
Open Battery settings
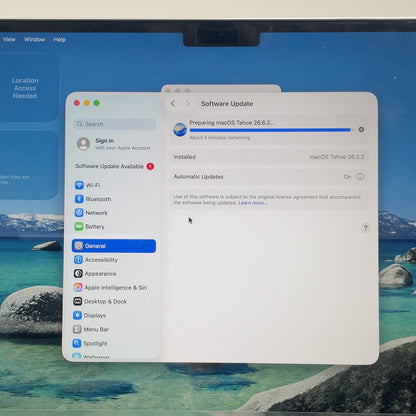(90, 227)
